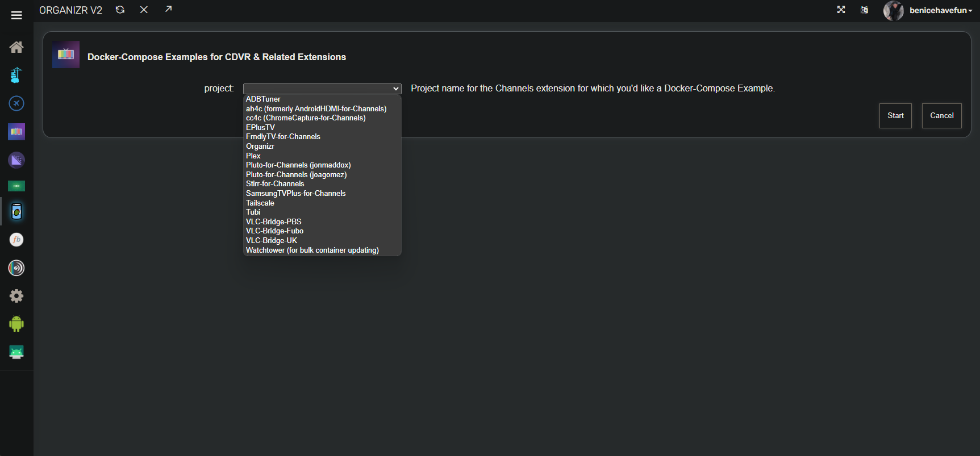Pick the Tailscale project option

(260, 203)
